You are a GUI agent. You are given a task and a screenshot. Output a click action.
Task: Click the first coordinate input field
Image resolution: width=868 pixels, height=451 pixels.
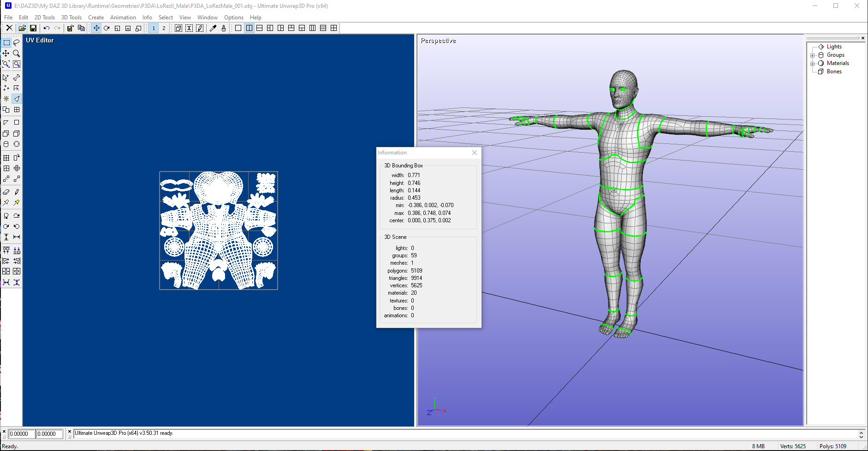coord(21,434)
